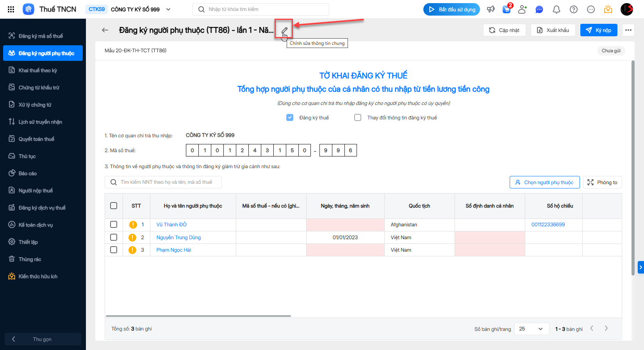This screenshot has width=644, height=350.
Task: Open Lịch sử truyền nhận menu
Action: pos(43,122)
